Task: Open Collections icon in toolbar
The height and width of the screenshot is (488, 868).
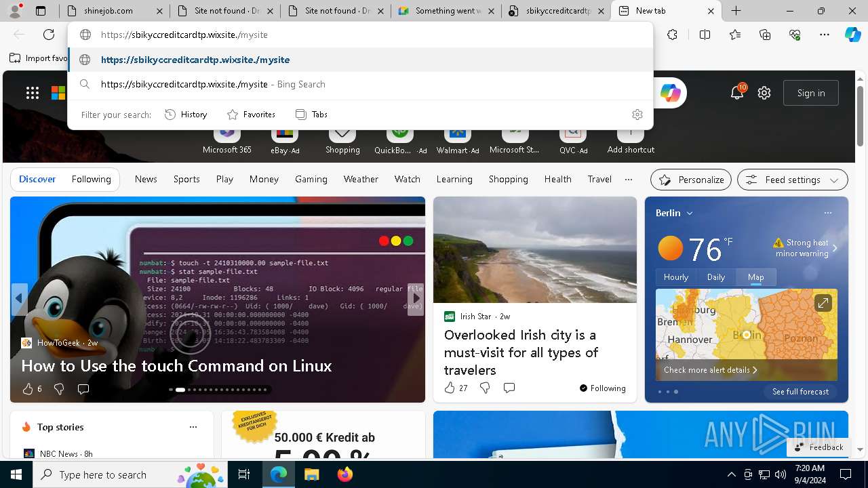Action: point(765,35)
